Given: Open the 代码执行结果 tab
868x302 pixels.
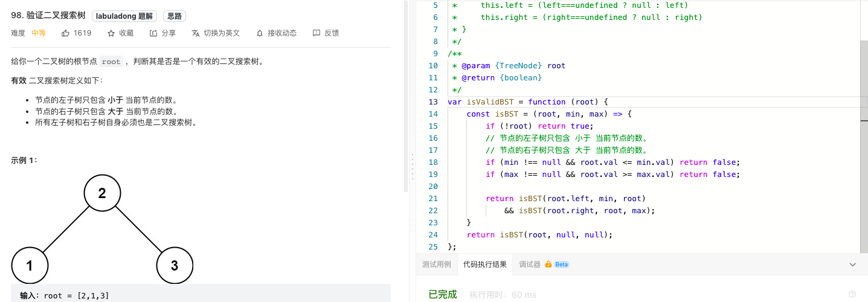Looking at the screenshot, I should (485, 265).
